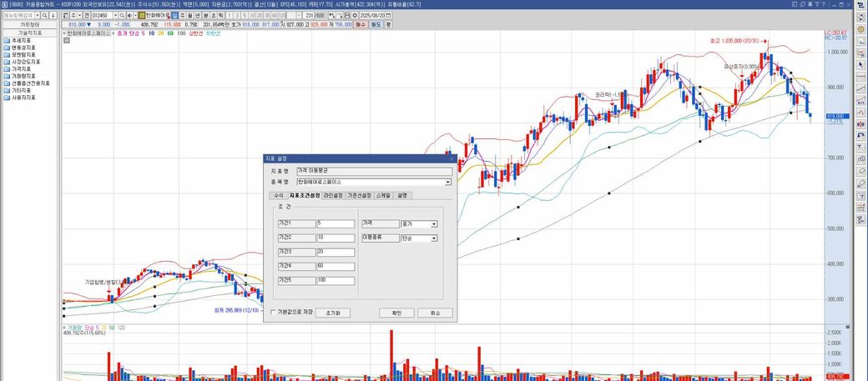Click the 초기화 reset button
Image resolution: width=868 pixels, height=381 pixels.
(x=333, y=313)
